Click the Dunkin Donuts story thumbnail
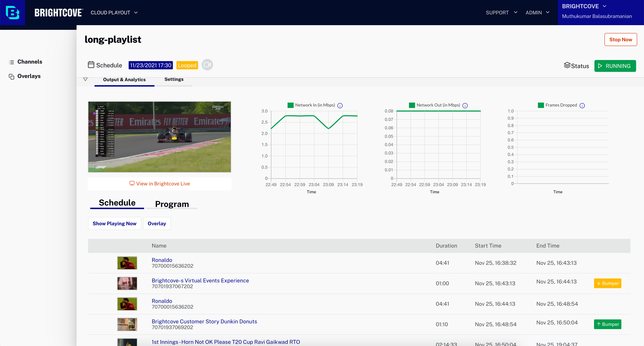The width and height of the screenshot is (644, 346). [127, 325]
